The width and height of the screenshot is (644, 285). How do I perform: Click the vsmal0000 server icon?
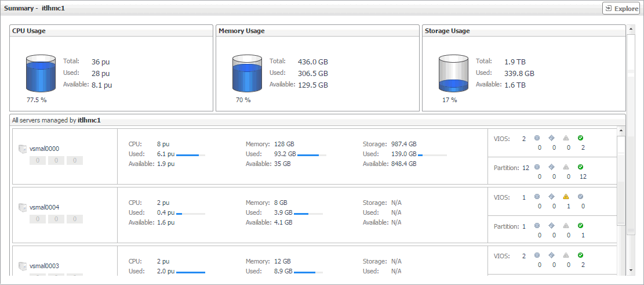[x=23, y=149]
